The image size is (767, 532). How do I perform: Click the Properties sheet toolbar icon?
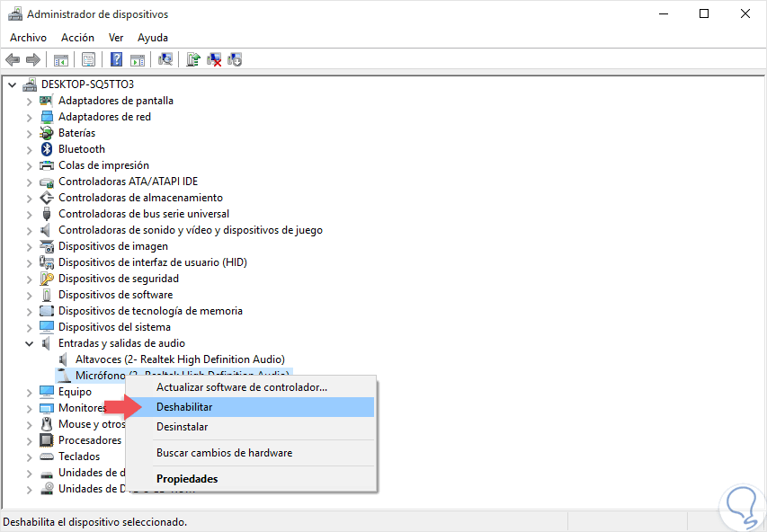(88, 60)
